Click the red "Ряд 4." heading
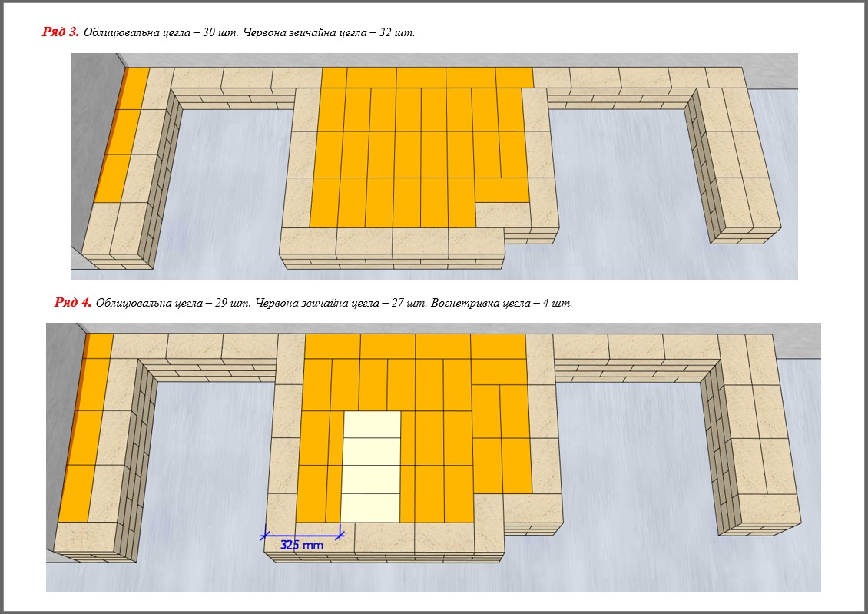This screenshot has width=868, height=614. pos(73,302)
